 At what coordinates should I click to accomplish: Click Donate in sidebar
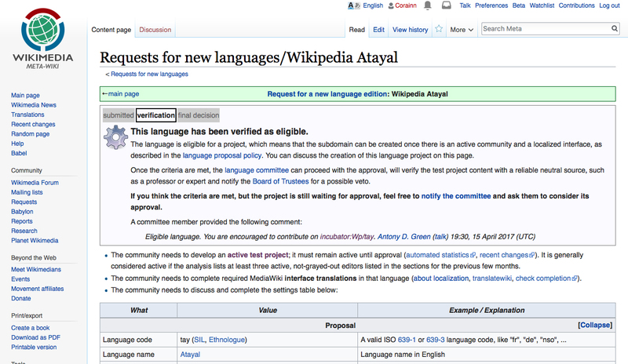coord(21,298)
